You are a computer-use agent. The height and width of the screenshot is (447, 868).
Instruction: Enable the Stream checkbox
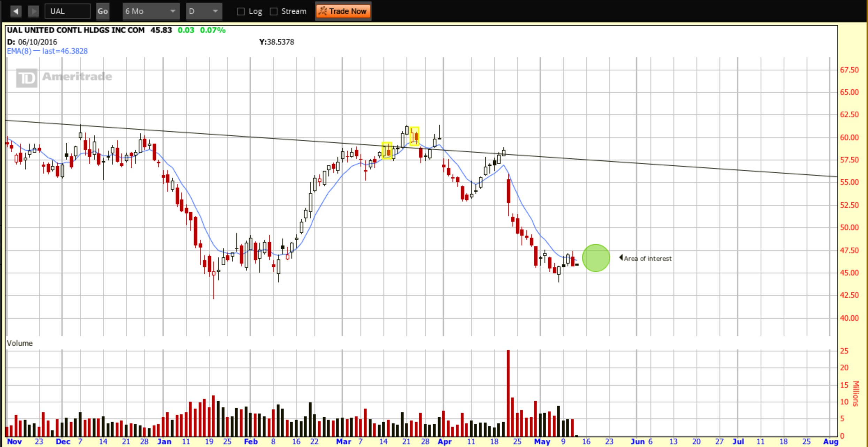click(274, 12)
